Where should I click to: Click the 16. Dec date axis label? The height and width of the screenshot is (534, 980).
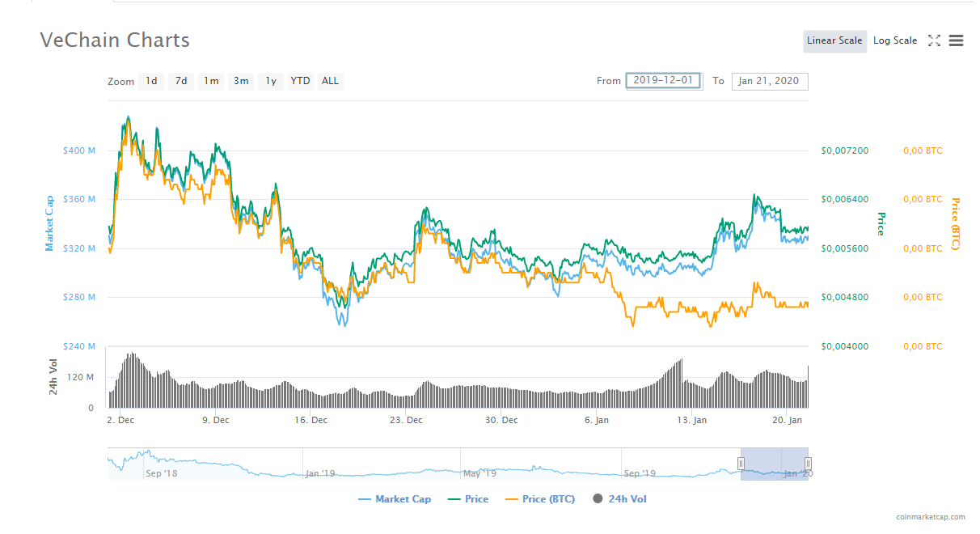point(310,420)
